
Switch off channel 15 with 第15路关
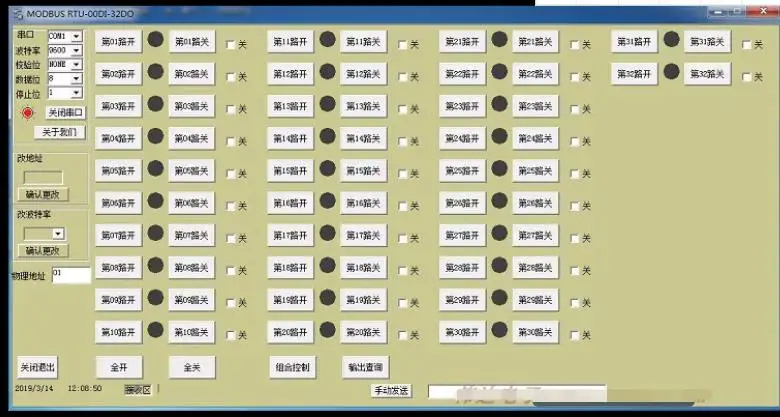click(364, 171)
